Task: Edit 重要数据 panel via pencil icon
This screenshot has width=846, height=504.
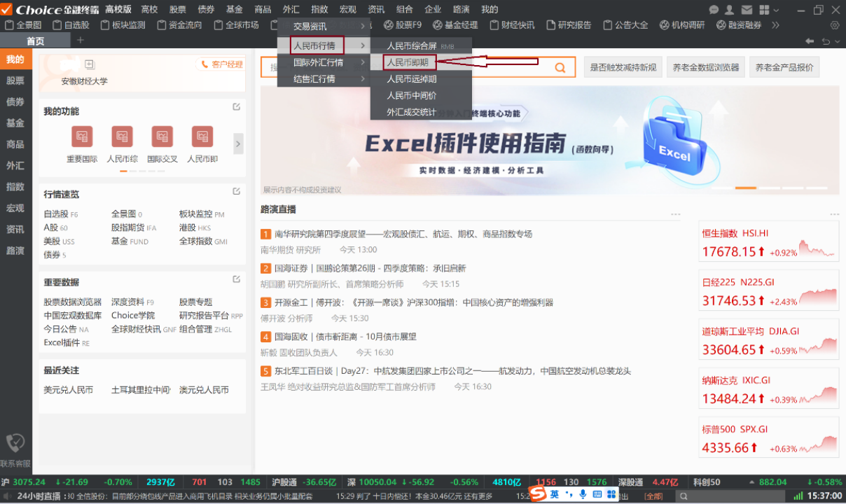Action: click(x=237, y=279)
